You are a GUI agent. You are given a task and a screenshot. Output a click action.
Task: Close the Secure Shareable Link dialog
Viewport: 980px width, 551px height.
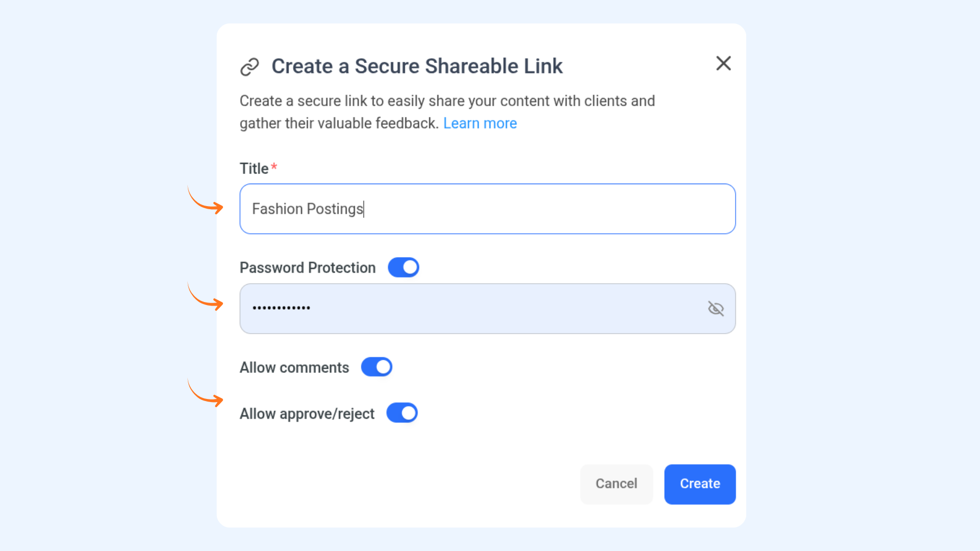pyautogui.click(x=723, y=63)
